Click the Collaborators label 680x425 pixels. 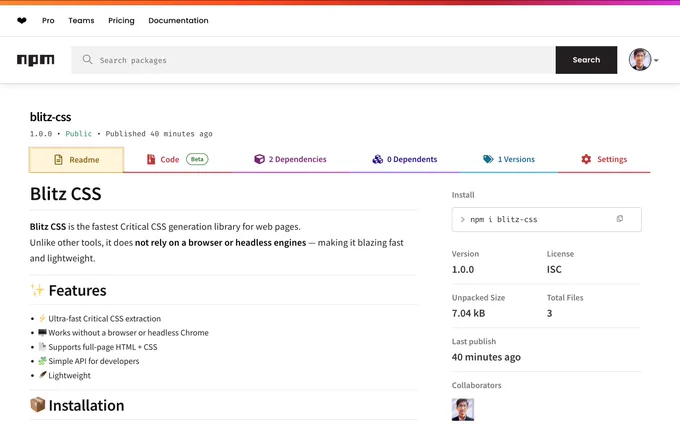[476, 385]
